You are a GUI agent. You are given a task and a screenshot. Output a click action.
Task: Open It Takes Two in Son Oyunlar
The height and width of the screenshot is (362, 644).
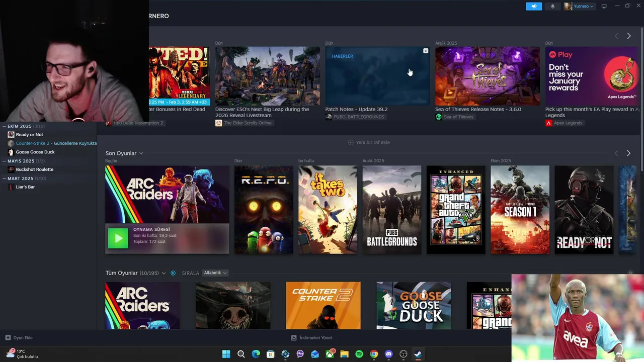[328, 210]
